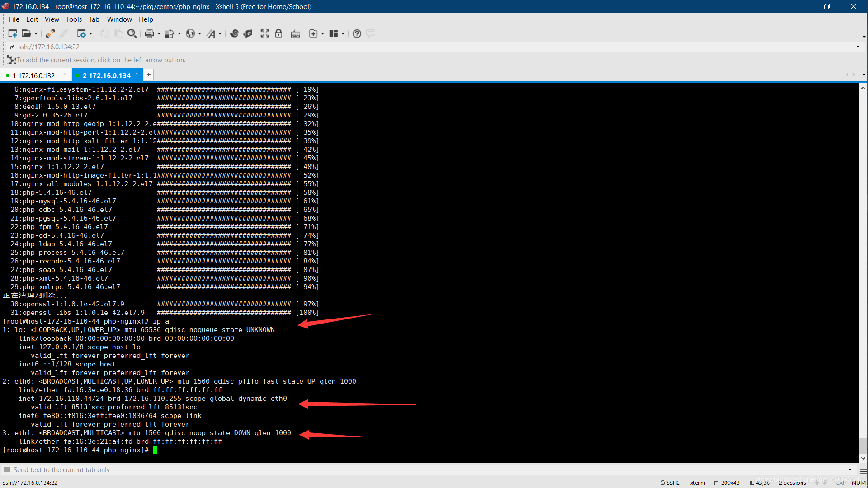
Task: Open the Tools menu
Action: pos(74,19)
